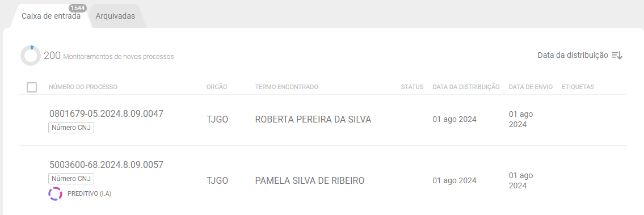Select the ROBERTA PEREIRA DA SILVA term
This screenshot has height=215, width=644.
point(313,119)
